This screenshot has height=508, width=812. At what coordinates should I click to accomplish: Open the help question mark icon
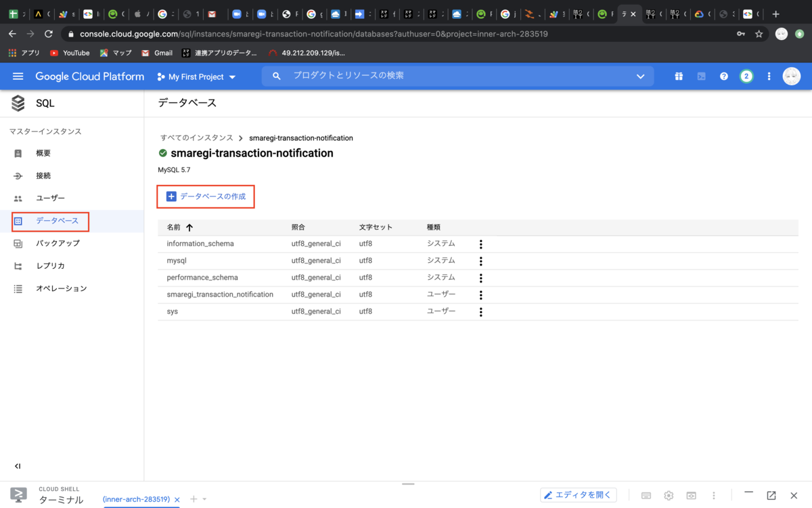[723, 76]
